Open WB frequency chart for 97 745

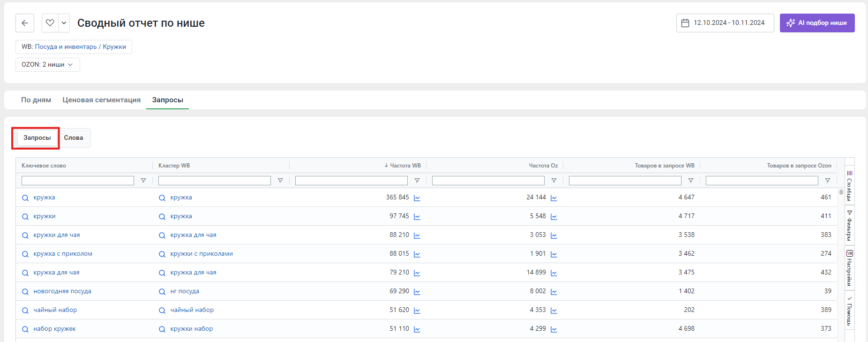[417, 217]
